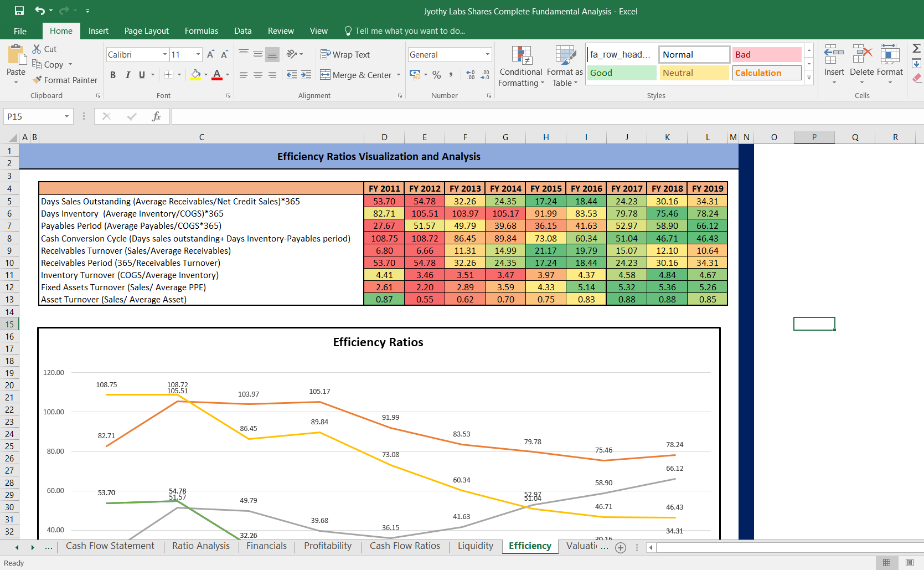
Task: Select column P header
Action: point(814,137)
